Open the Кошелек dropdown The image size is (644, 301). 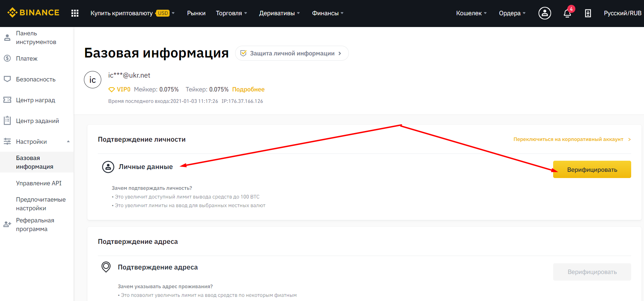point(471,13)
